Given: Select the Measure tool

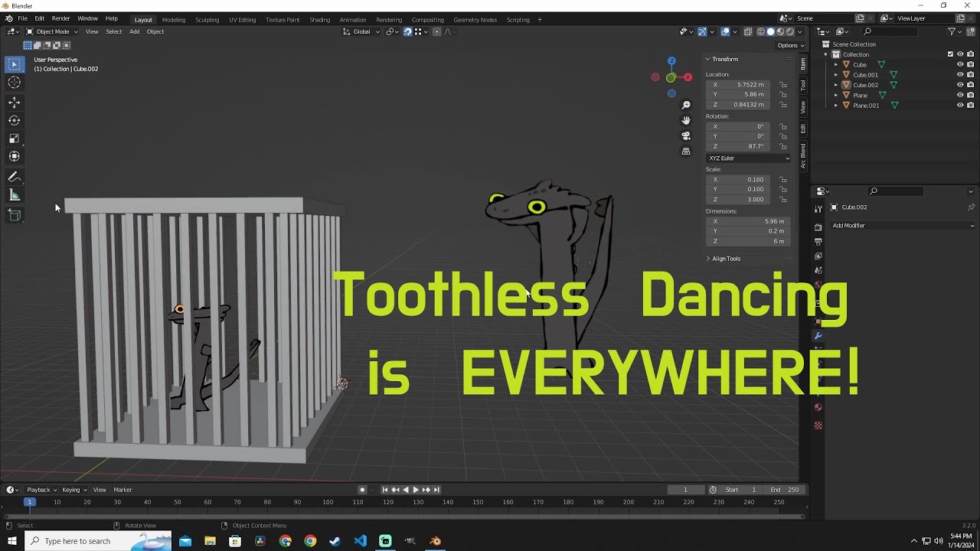Looking at the screenshot, I should (x=14, y=195).
